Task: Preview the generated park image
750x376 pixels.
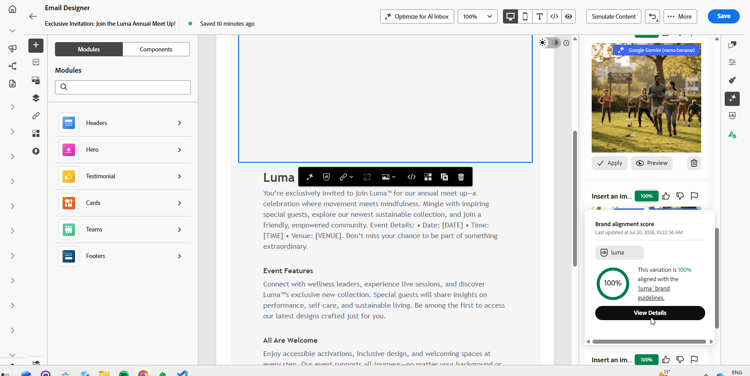Action: [x=651, y=163]
